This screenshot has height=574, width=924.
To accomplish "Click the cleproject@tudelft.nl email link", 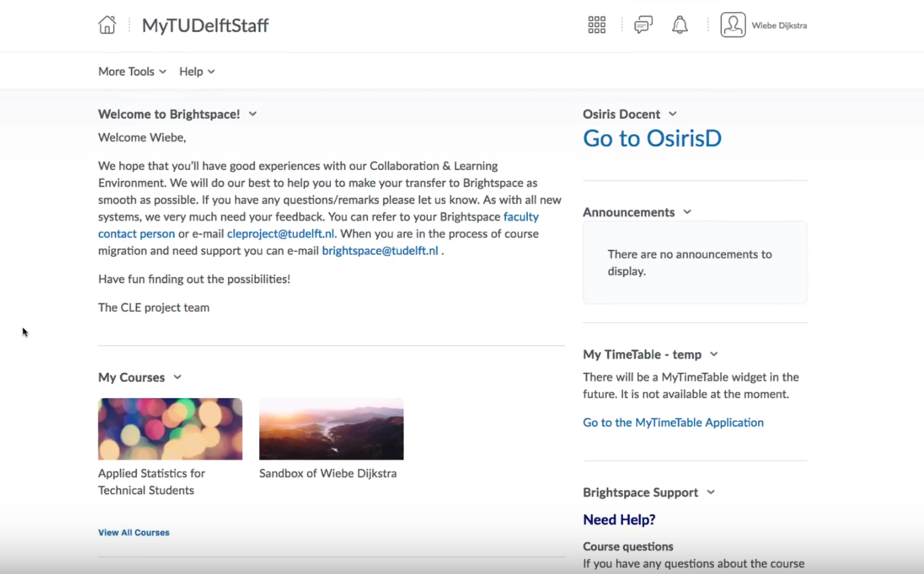I will pos(281,234).
